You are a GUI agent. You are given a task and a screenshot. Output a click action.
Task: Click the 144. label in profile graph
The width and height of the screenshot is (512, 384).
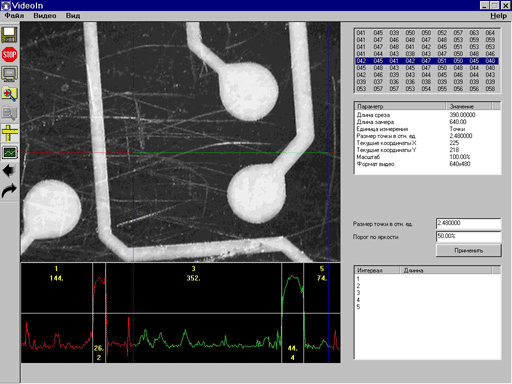click(56, 278)
